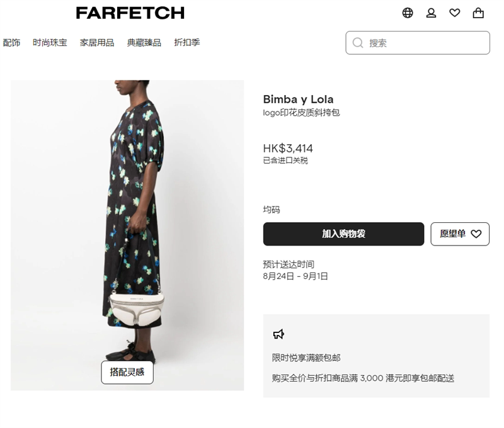
Task: Click the 搭配灵感 button on product image
Action: pyautogui.click(x=127, y=372)
